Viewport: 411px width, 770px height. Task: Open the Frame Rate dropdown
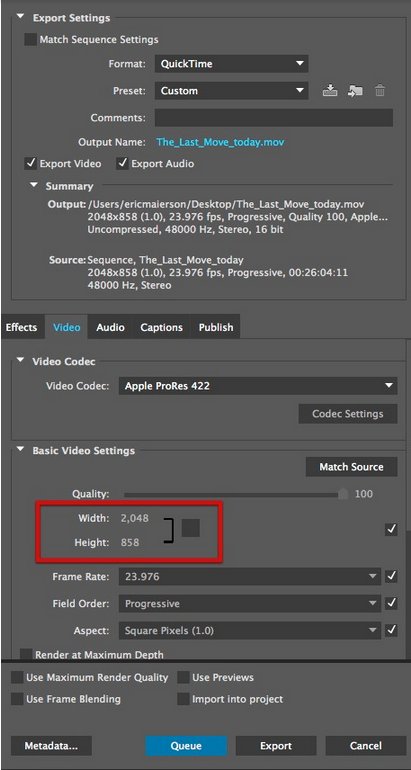click(250, 577)
